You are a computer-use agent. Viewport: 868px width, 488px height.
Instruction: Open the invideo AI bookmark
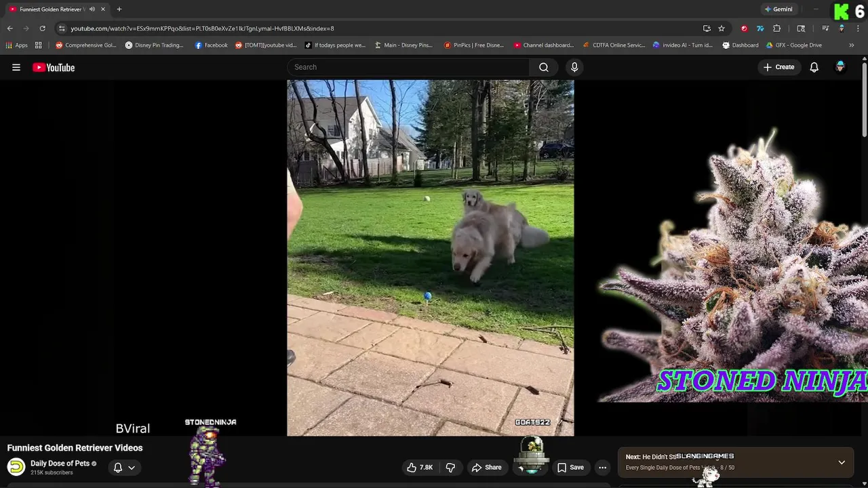(683, 45)
